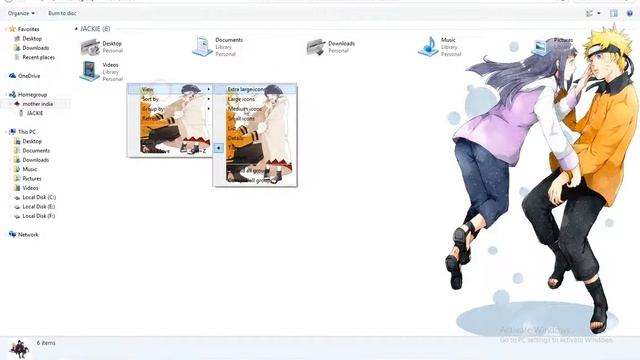Image resolution: width=640 pixels, height=360 pixels.
Task: Open the view options dropdown arrow in toolbar
Action: pos(599,13)
